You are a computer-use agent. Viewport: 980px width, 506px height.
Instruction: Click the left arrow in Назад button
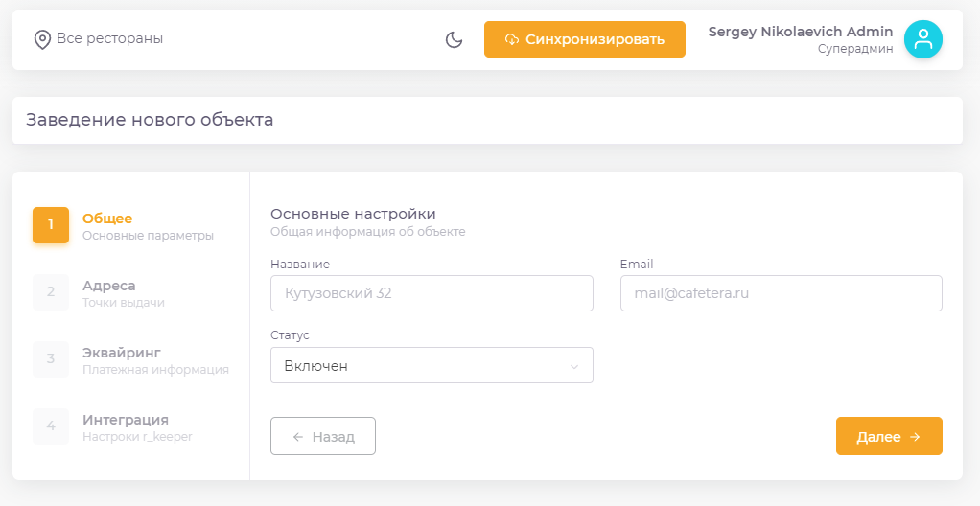[x=298, y=437]
